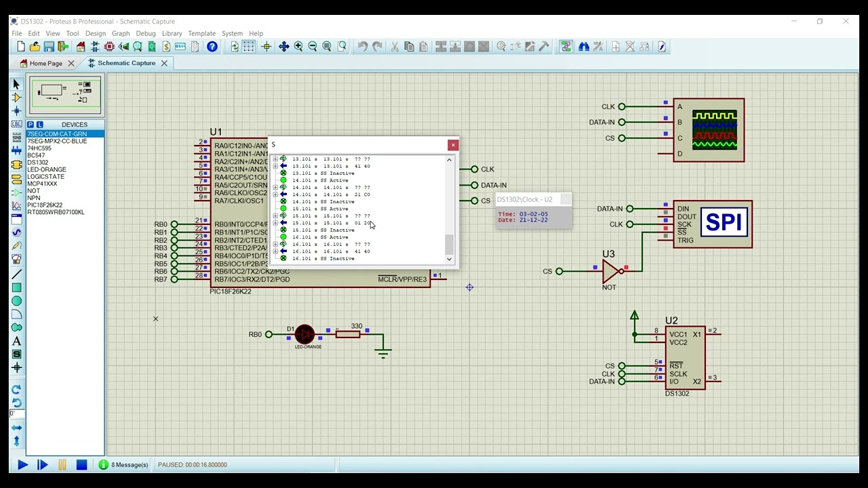Click the Pause simulation button

tap(62, 465)
